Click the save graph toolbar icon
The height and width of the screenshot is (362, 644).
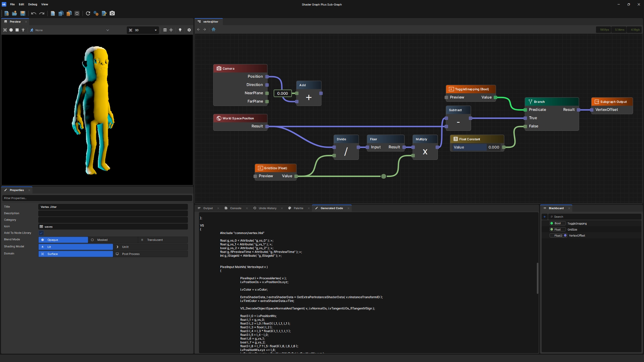pyautogui.click(x=23, y=13)
